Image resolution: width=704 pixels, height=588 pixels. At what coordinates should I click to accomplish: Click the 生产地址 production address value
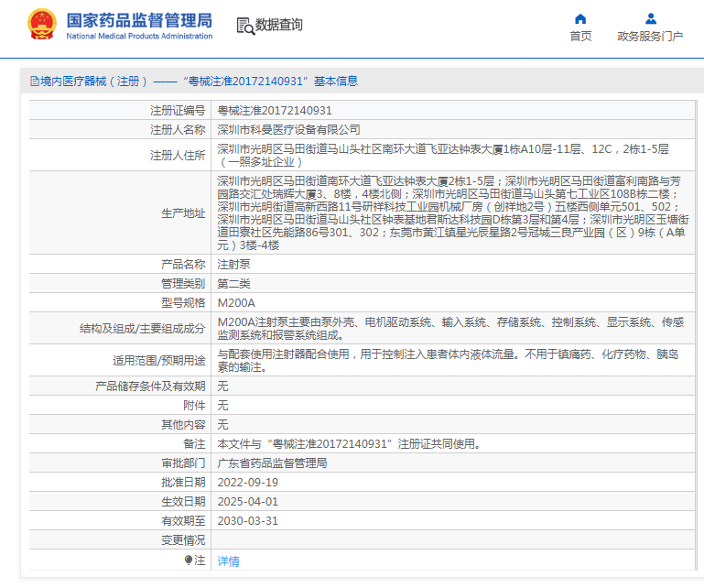pos(453,212)
